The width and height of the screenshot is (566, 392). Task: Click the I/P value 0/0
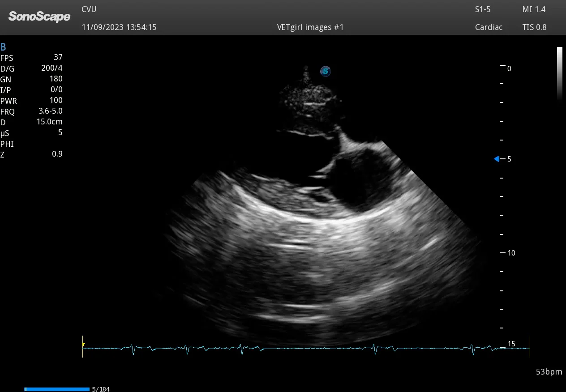(56, 89)
